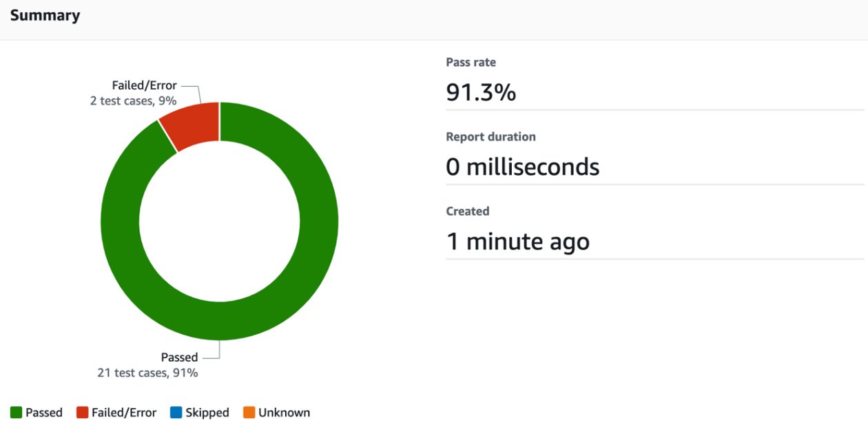Screen dimensions: 868x434
Task: Toggle the Failed/Error legend label
Action: 124,413
